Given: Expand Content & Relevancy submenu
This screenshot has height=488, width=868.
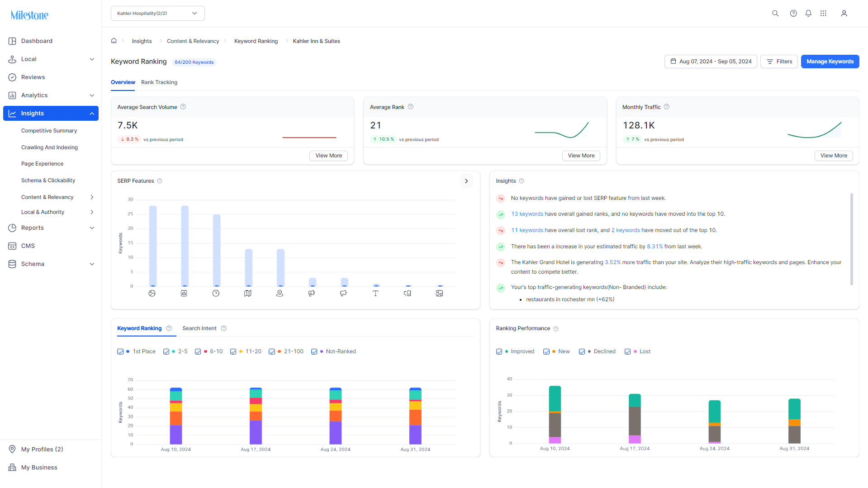Looking at the screenshot, I should [92, 197].
